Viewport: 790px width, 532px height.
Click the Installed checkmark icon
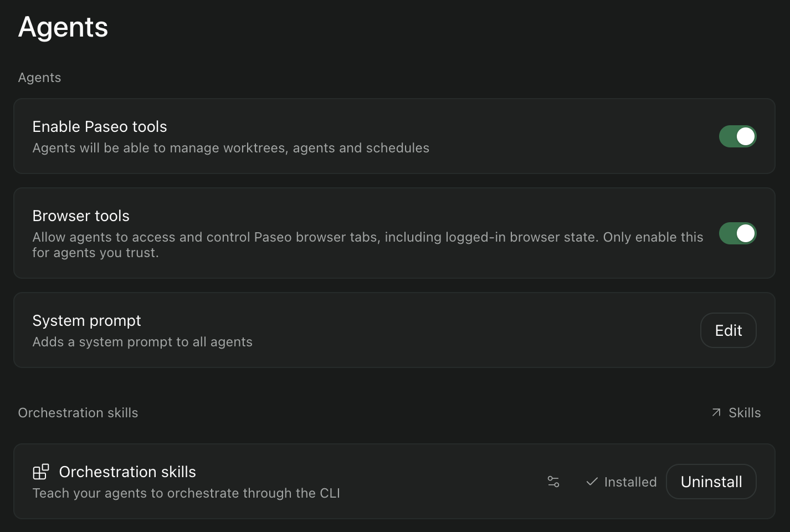592,482
